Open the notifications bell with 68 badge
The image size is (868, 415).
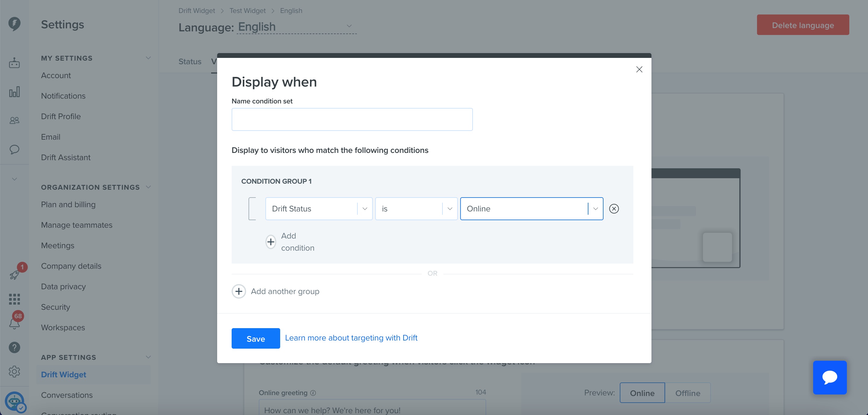(14, 323)
